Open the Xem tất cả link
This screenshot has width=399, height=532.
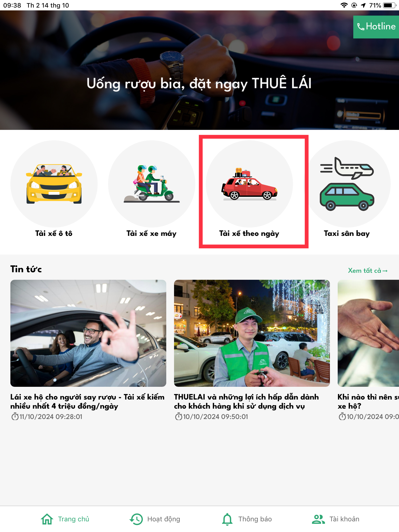tap(368, 271)
